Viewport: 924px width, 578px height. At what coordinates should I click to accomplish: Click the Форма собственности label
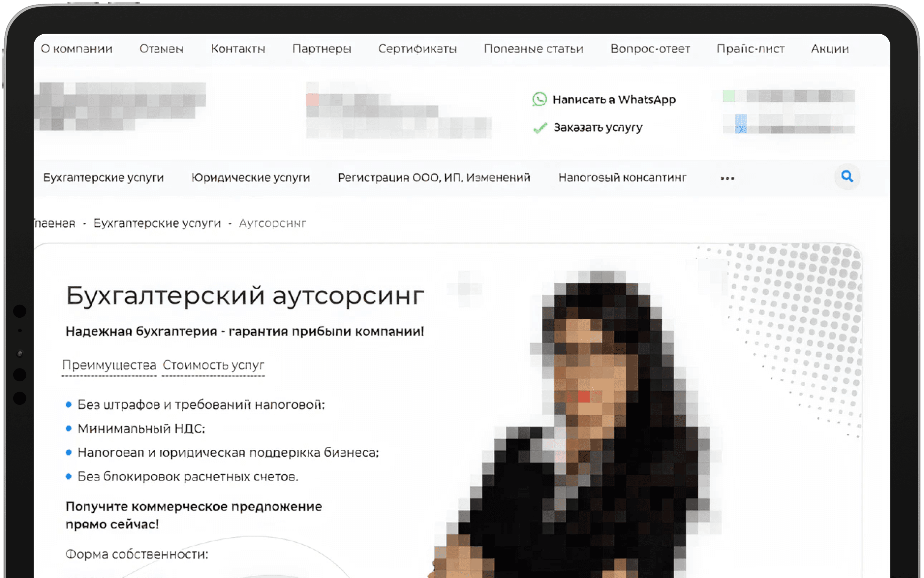(x=137, y=554)
